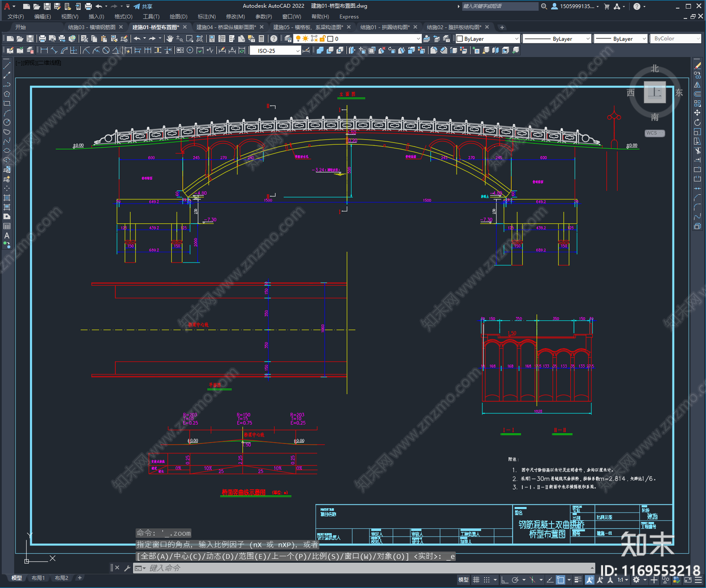This screenshot has width=706, height=588.
Task: Click the search magnifier in the title bar
Action: (x=544, y=6)
